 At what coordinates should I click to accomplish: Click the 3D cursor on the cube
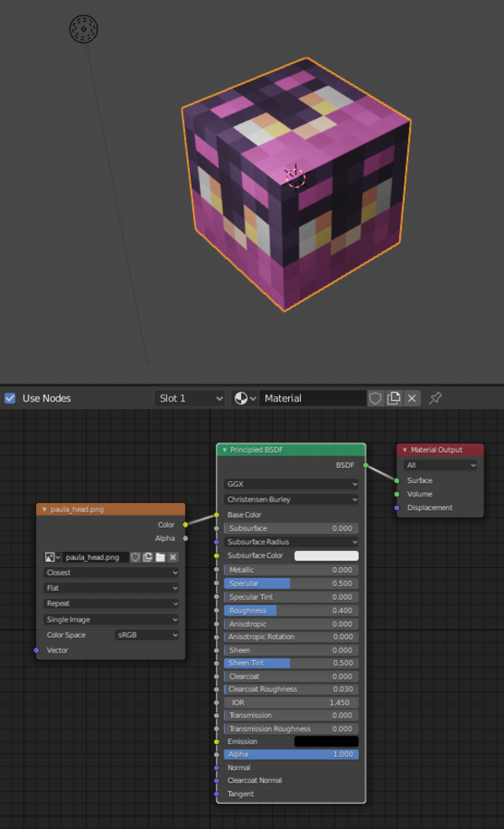296,177
